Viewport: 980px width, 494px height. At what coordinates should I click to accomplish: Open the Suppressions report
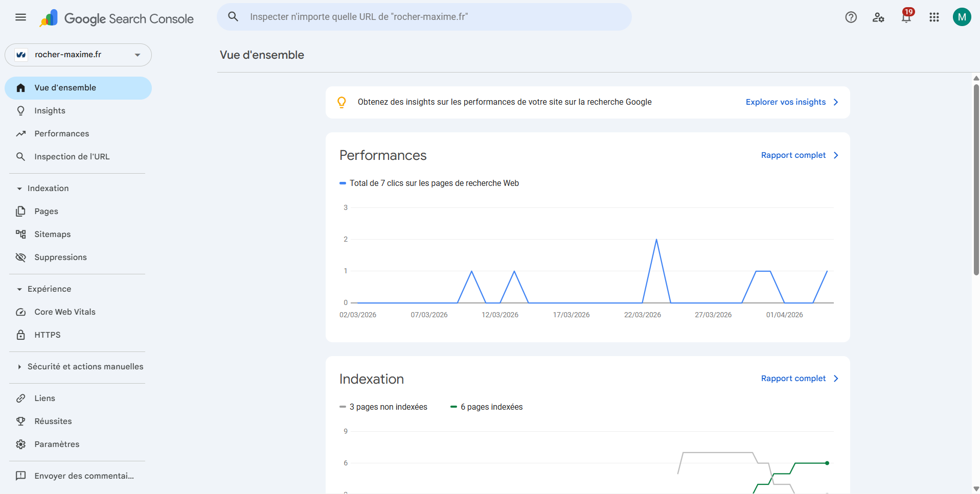[x=60, y=257]
